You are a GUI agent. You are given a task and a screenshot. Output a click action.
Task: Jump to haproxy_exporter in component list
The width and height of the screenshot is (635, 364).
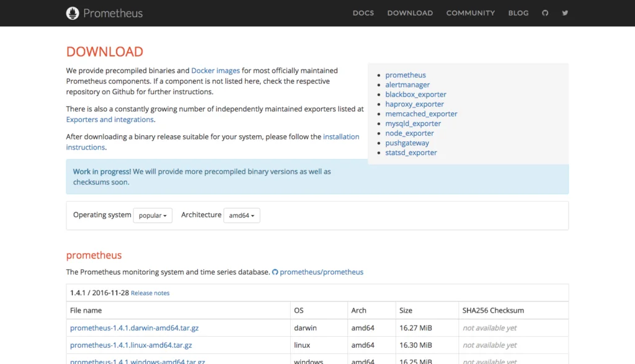414,104
